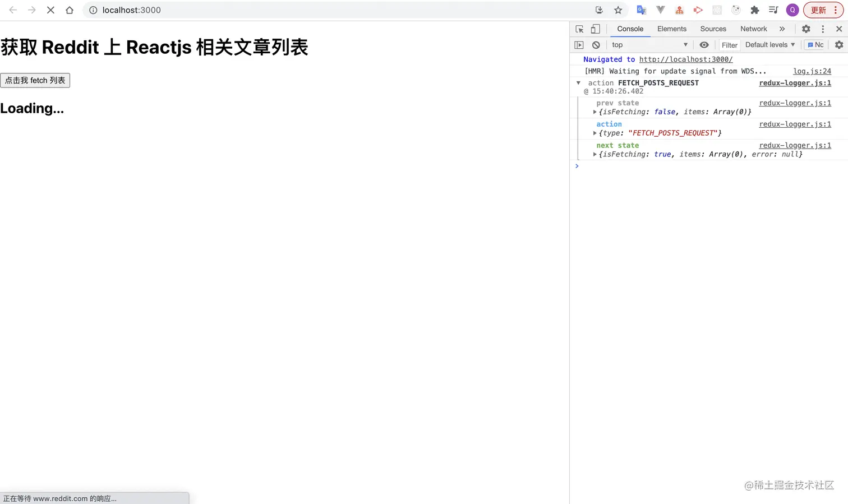
Task: Expand the next state object
Action: tap(594, 155)
